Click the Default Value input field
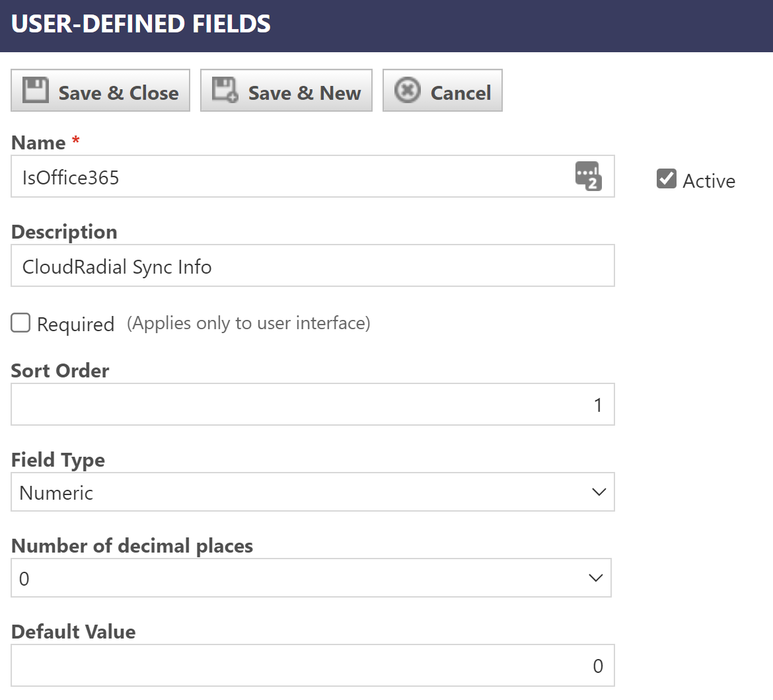Screen dimensions: 773x700 coord(313,665)
